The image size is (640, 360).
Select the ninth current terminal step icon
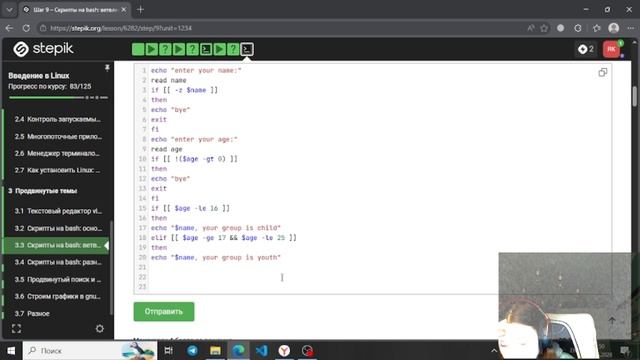pyautogui.click(x=247, y=49)
